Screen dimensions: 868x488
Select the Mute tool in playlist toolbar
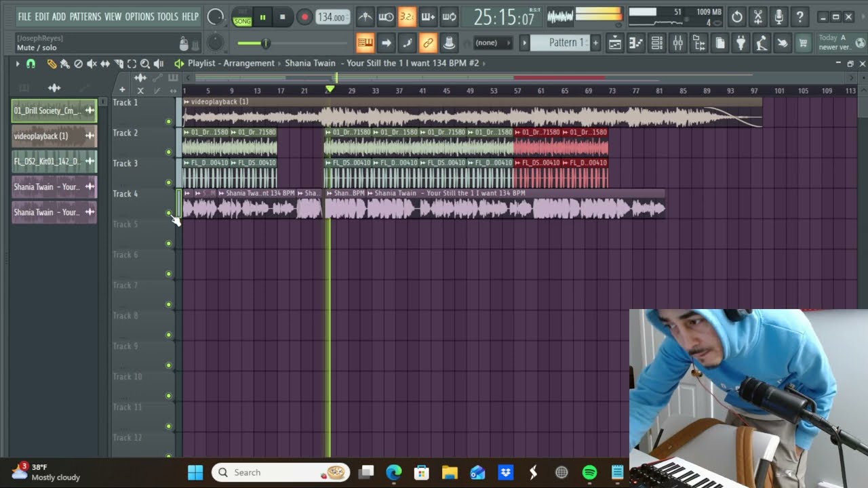tap(92, 64)
